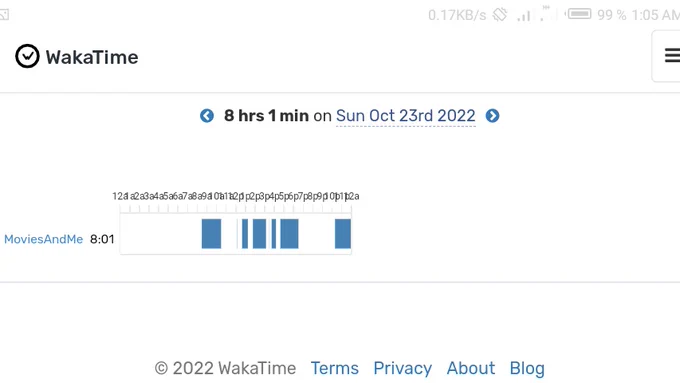Go to previous day with left arrow
Viewport: 680px width, 383px height.
coord(207,116)
